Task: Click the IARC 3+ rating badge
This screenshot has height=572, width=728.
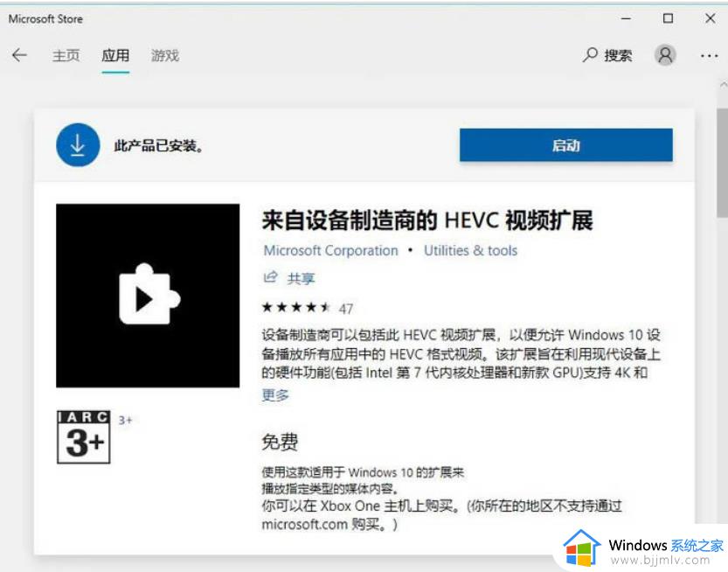Action: (84, 436)
